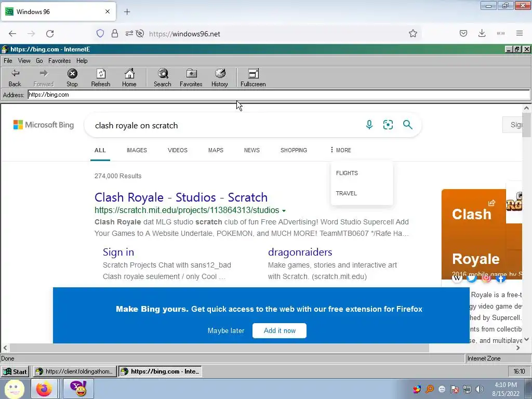
Task: Switch to the IMAGES tab
Action: (137, 150)
